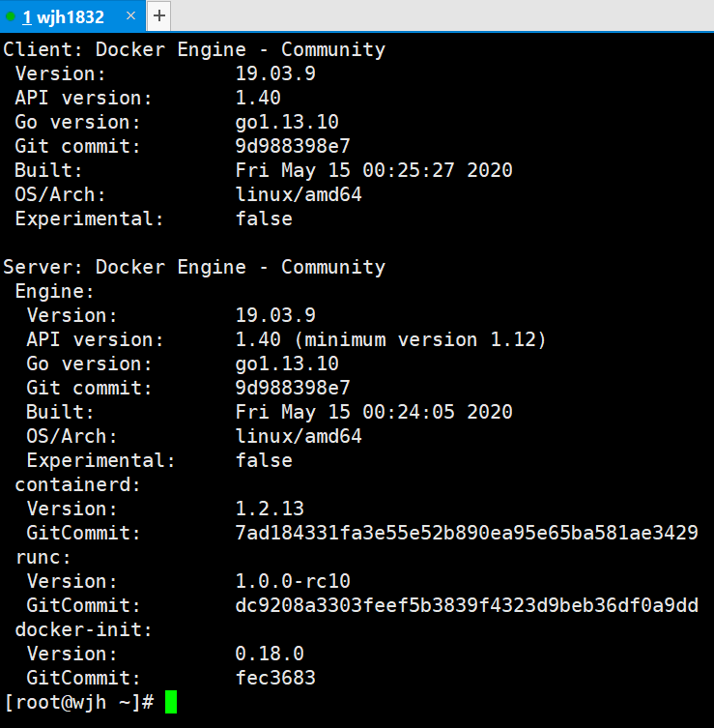Screen dimensions: 714x728
Task: Click the client Built date text
Action: 373,171
